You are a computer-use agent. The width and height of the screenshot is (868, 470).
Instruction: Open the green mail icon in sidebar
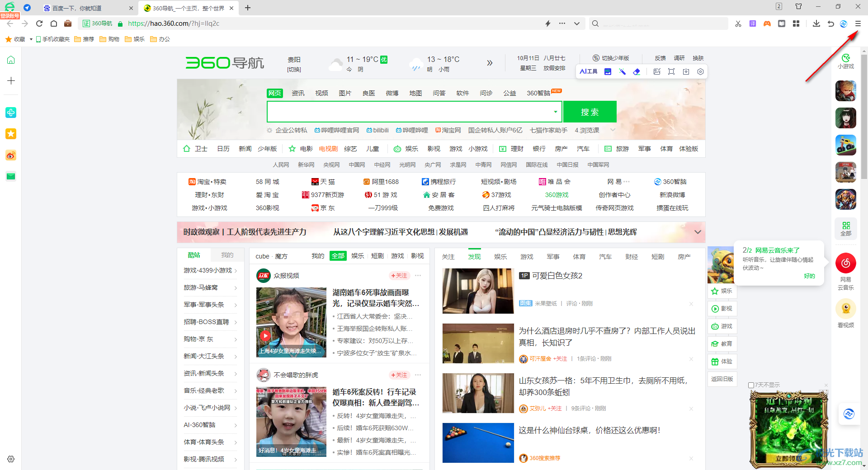pyautogui.click(x=11, y=176)
